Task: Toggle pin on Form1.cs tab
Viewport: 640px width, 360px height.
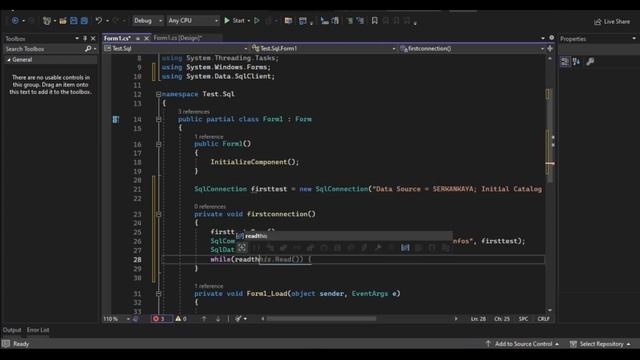Action: point(138,38)
